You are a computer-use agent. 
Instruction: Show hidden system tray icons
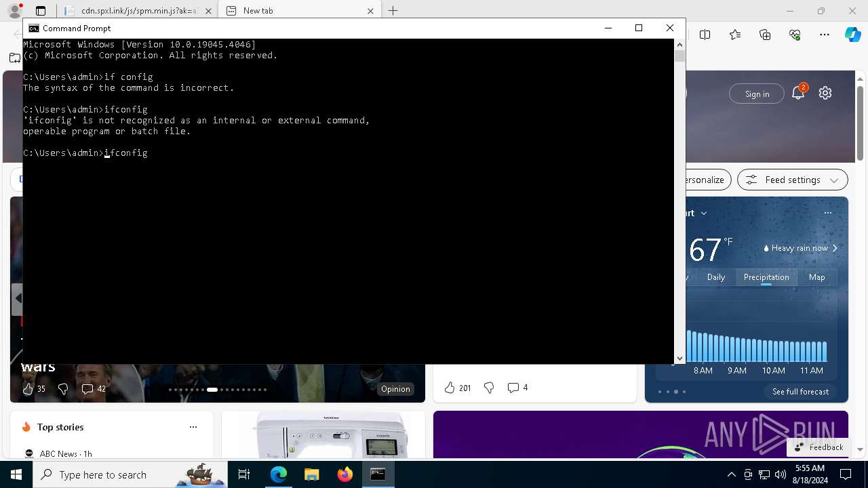(731, 474)
